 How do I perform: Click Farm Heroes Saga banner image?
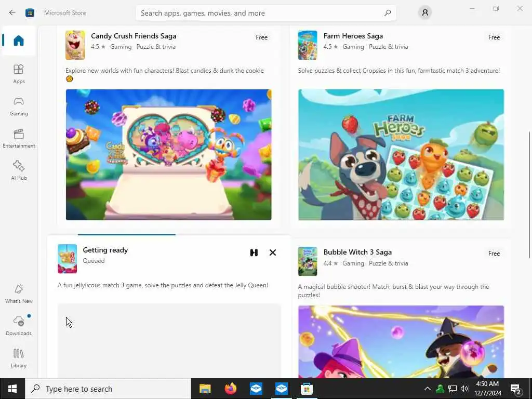[x=401, y=155]
